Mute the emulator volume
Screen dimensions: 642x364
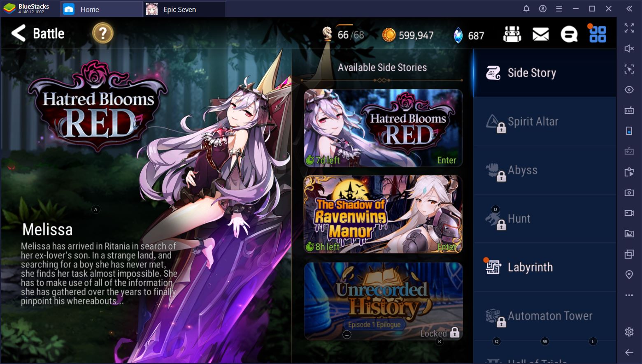tap(629, 49)
